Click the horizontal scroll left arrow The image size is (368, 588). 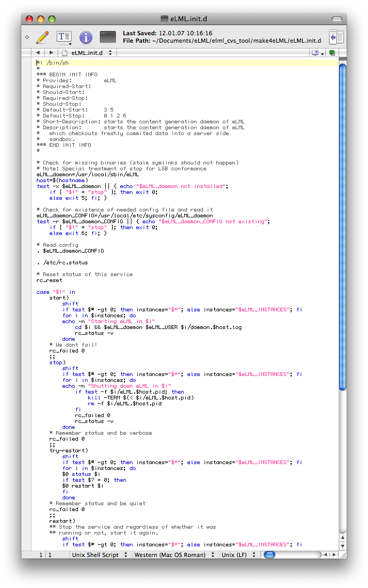326,555
